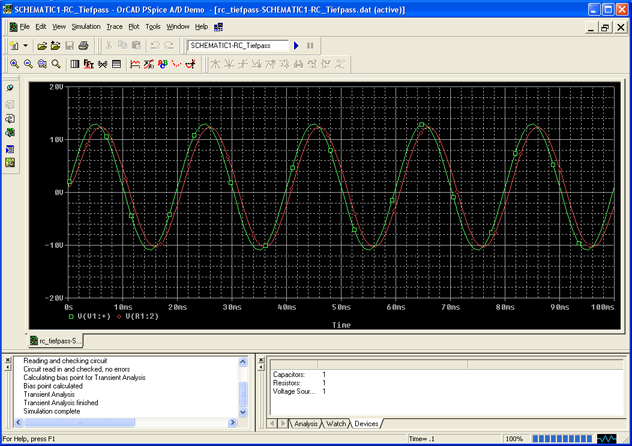Open the New file dropdown arrow

tap(27, 46)
